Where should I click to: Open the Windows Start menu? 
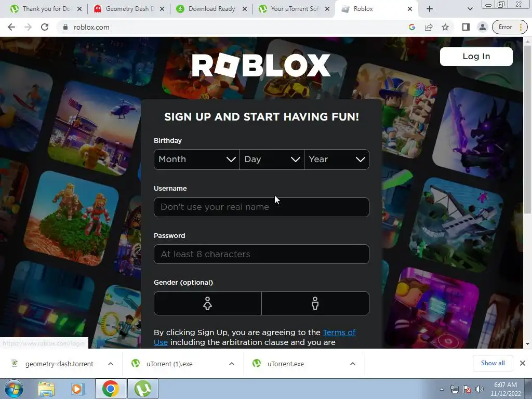point(14,389)
